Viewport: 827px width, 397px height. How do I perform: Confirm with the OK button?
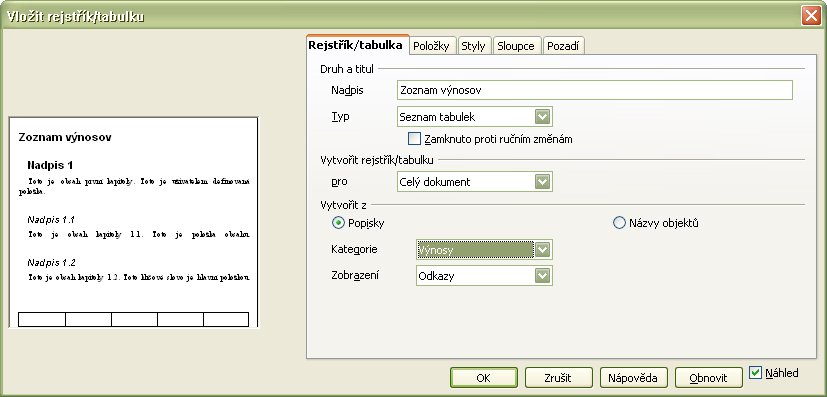coord(484,377)
